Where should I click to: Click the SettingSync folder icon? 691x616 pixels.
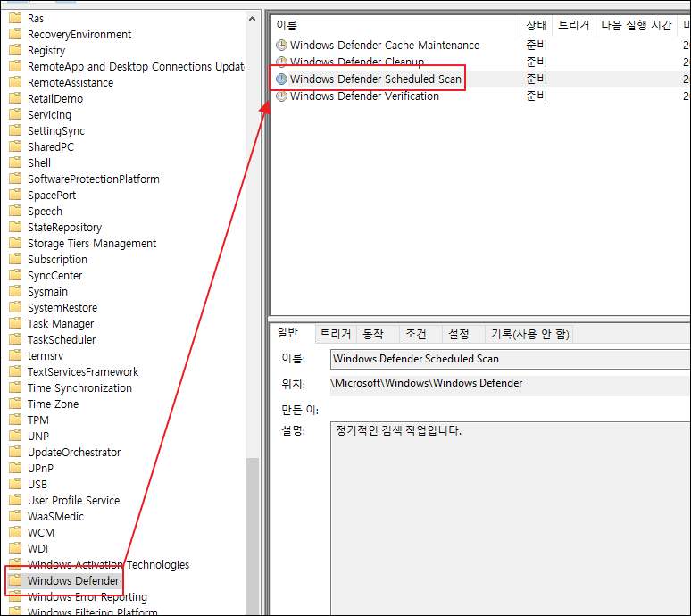pos(15,130)
